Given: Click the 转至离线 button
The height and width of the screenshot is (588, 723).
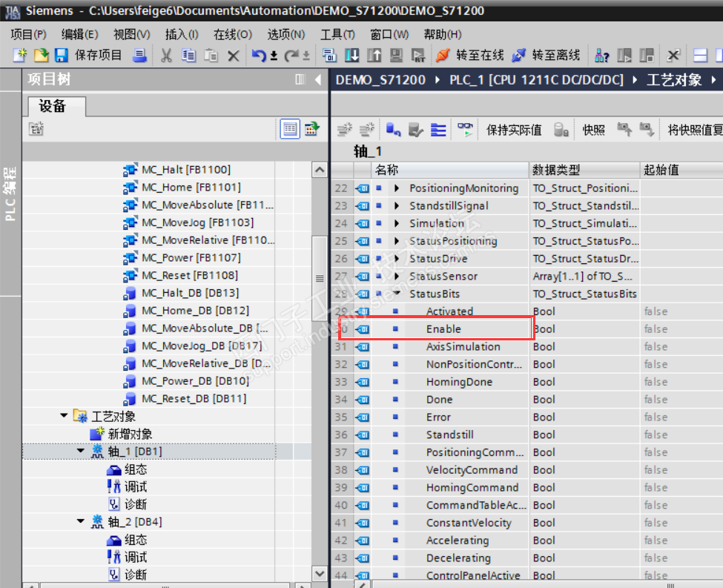Looking at the screenshot, I should (x=556, y=56).
